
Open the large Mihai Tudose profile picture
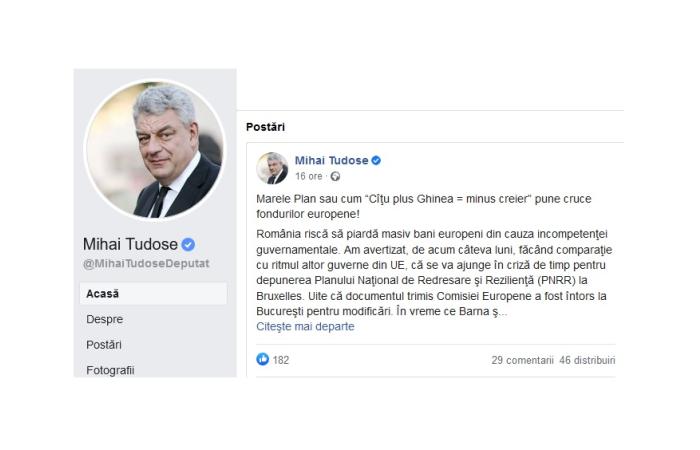tap(154, 149)
